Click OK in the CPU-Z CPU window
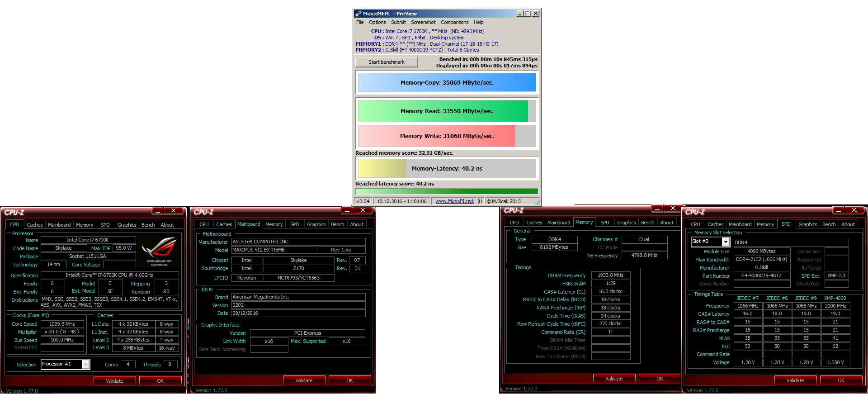This screenshot has width=868, height=394. pos(160,381)
